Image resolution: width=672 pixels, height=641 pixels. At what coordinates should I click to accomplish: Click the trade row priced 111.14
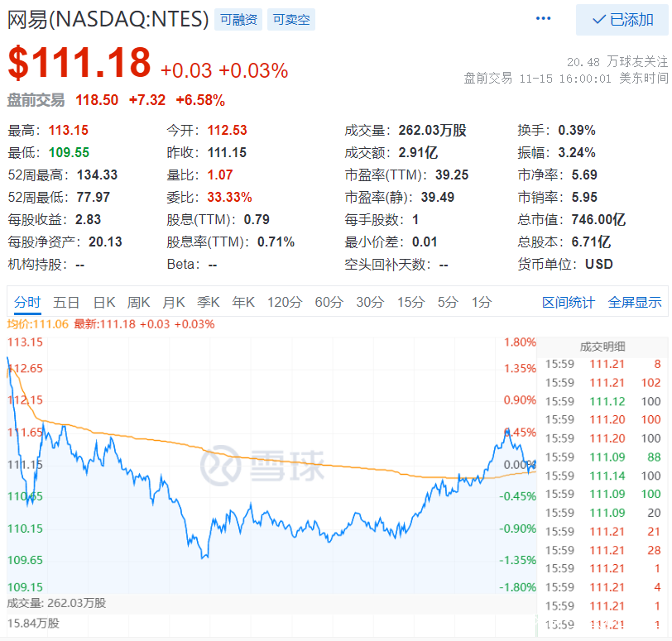pos(602,476)
